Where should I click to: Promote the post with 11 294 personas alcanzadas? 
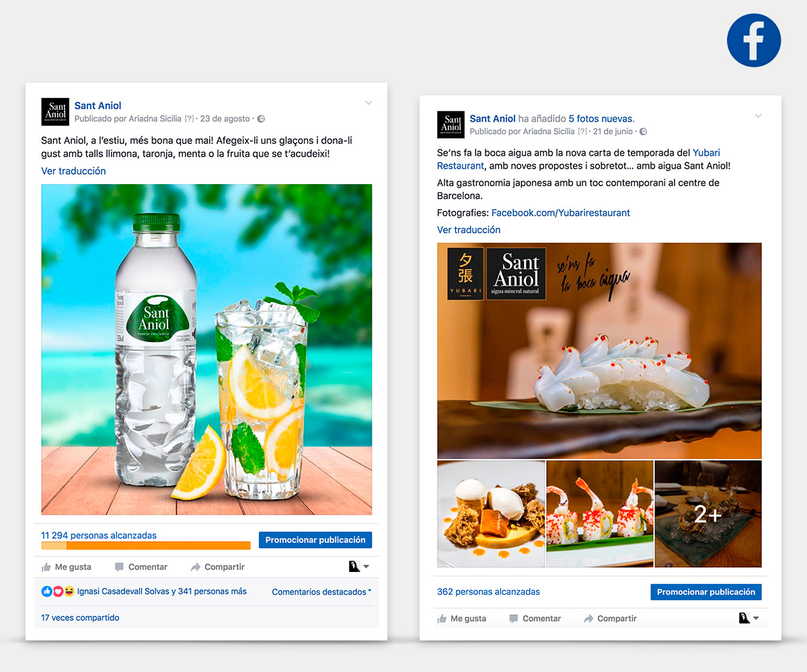(x=315, y=540)
